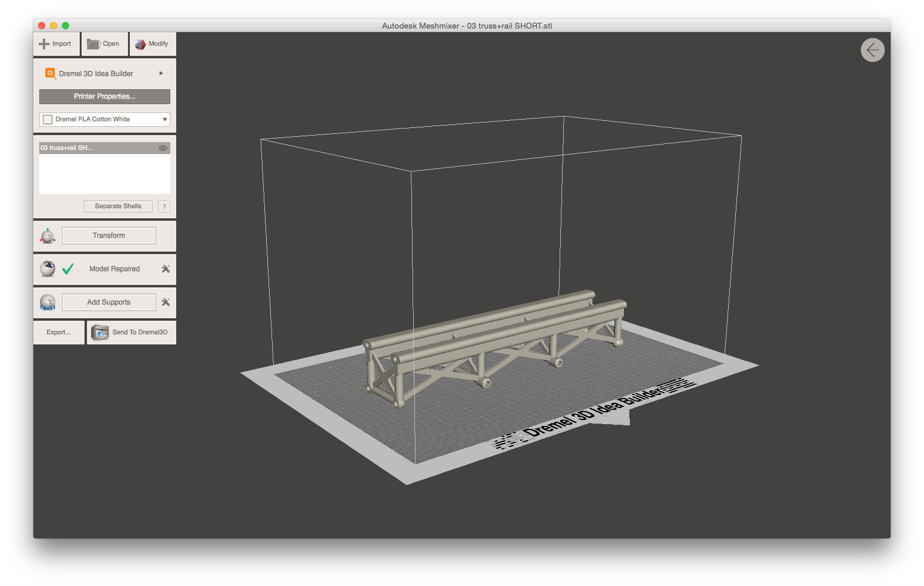Click the Transform gizmo icon
This screenshot has height=586, width=924.
48,236
